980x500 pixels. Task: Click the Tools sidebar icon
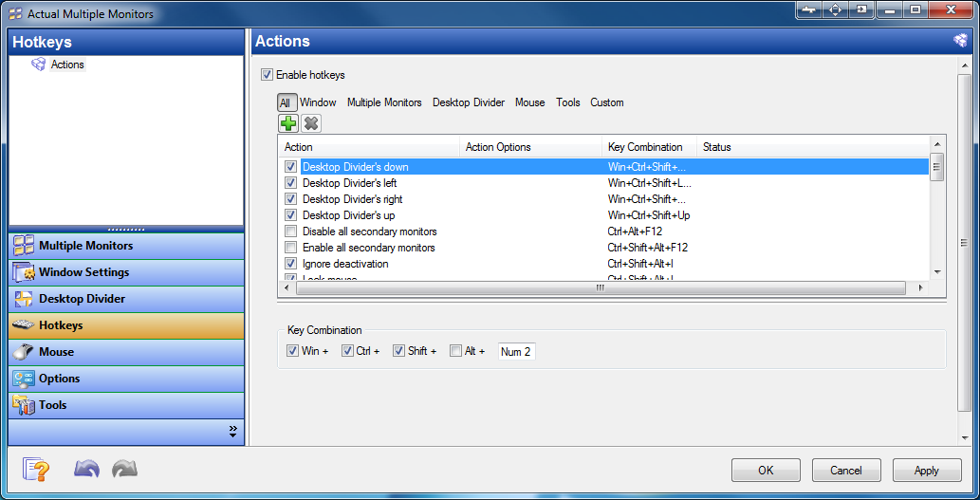tap(24, 405)
